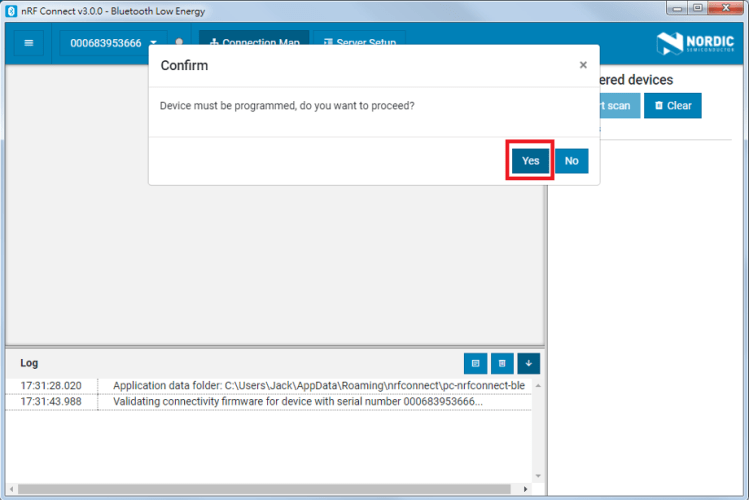The image size is (749, 500).
Task: Switch to the Connection Map tab
Action: [x=254, y=43]
